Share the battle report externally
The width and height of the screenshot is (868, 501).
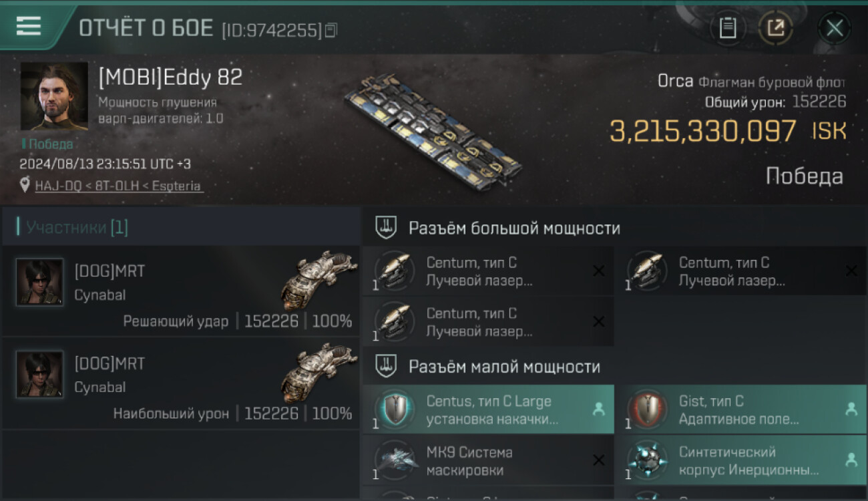[x=775, y=28]
